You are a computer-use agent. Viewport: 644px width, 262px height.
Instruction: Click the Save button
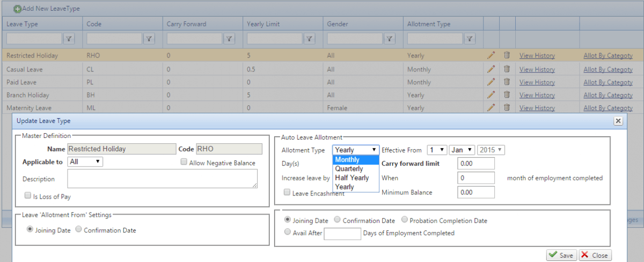[561, 255]
